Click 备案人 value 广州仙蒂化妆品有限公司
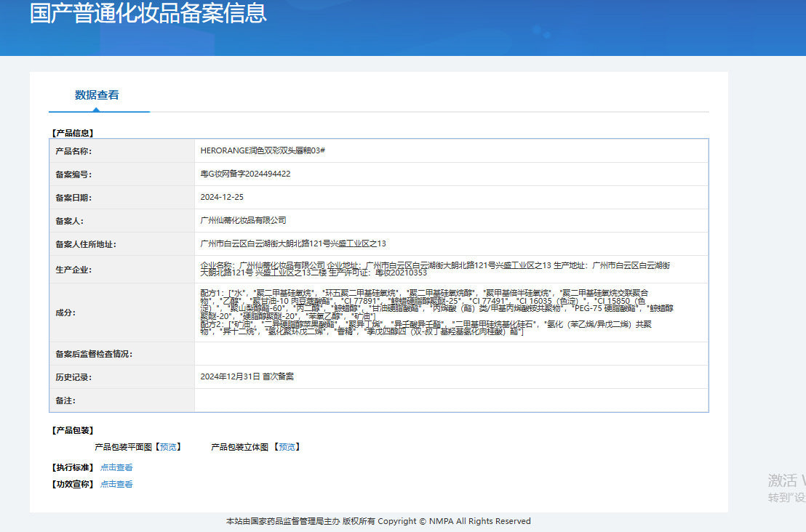This screenshot has width=806, height=532. click(x=243, y=220)
